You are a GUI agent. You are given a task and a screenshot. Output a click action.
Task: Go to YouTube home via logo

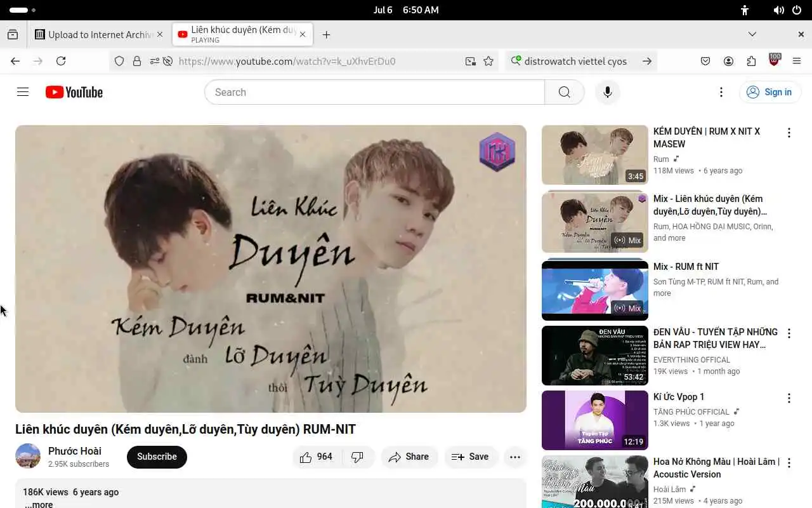click(x=74, y=92)
